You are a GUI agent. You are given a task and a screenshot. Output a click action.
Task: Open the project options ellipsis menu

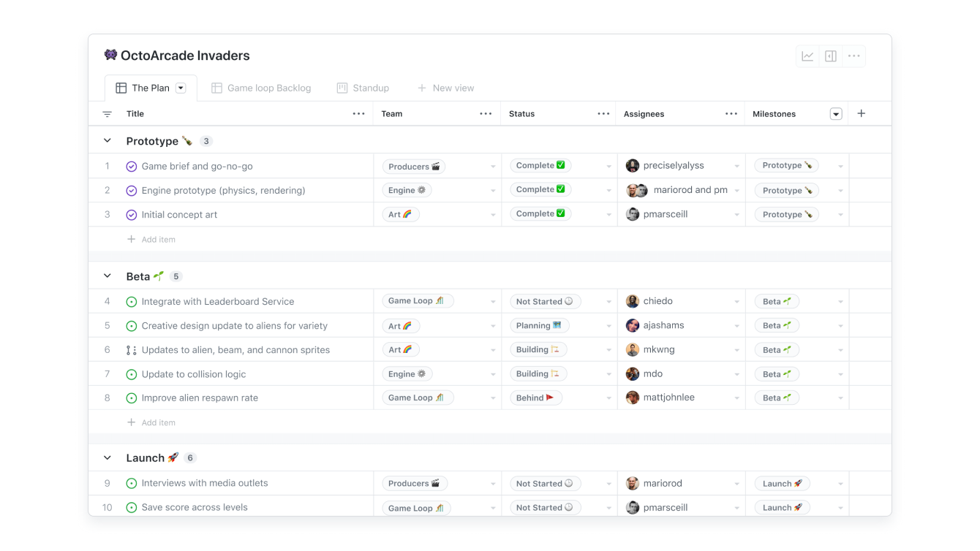(853, 55)
